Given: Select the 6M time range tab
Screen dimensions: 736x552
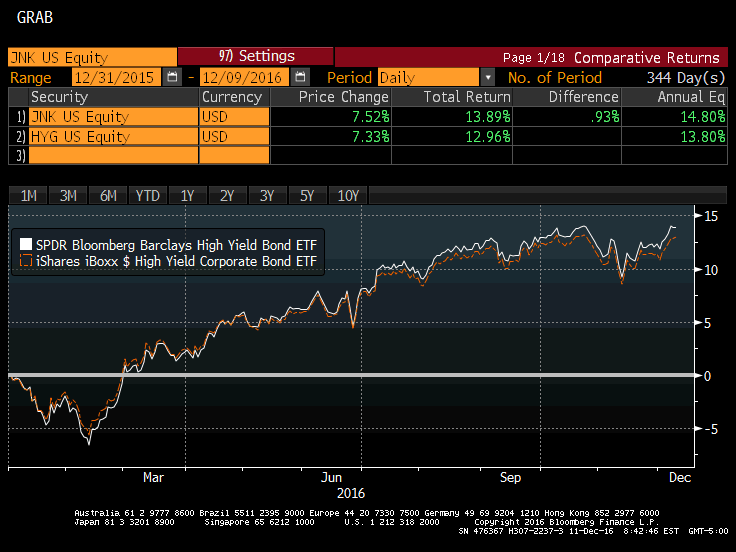Looking at the screenshot, I should [x=108, y=195].
